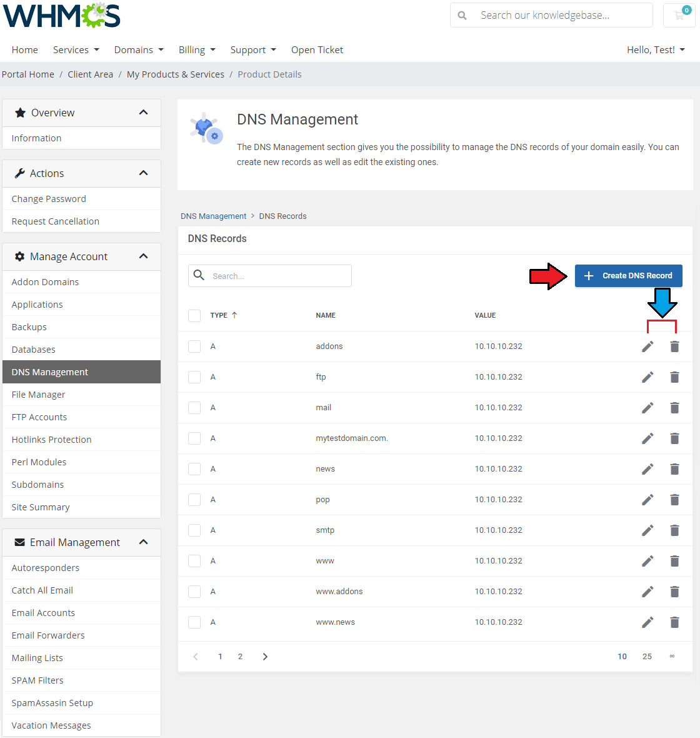Collapse the Manage Account panel

144,256
